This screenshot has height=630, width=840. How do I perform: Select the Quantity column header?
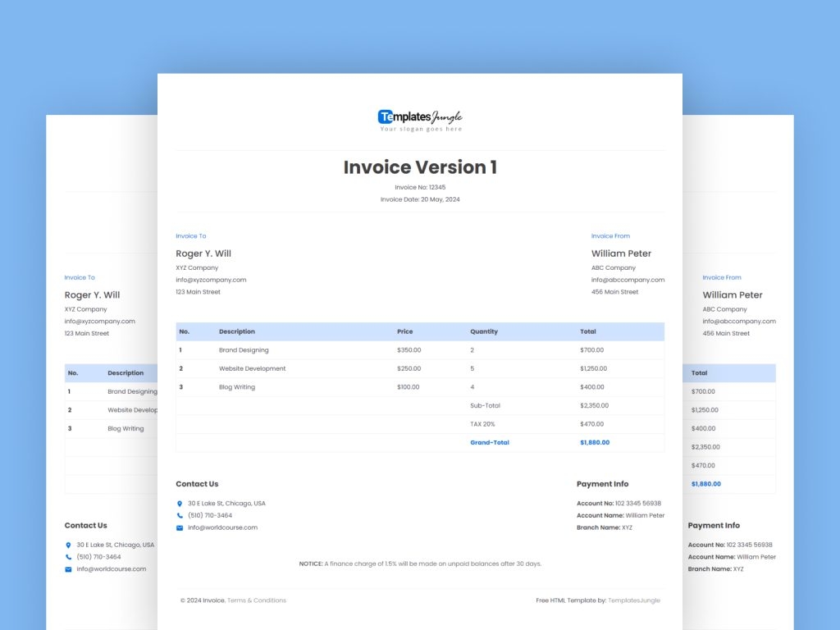click(484, 331)
